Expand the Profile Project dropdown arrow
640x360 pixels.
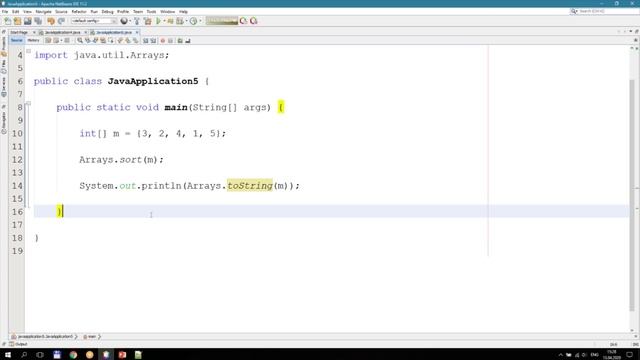[x=200, y=21]
